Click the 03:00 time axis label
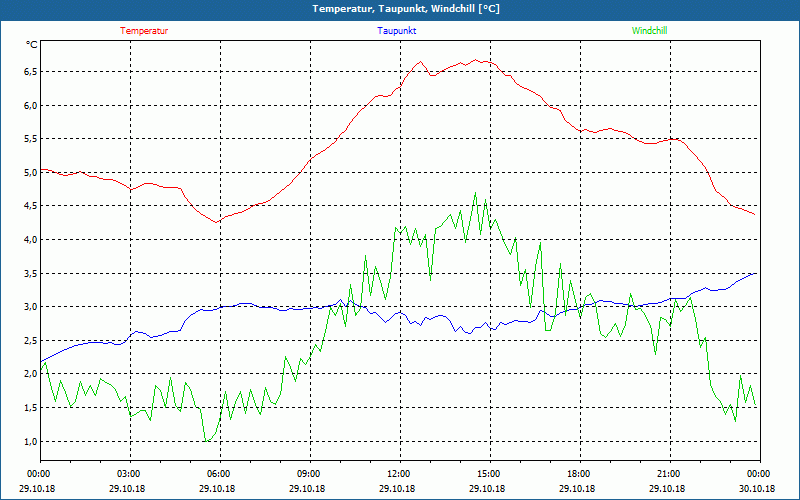Image resolution: width=800 pixels, height=500 pixels. (130, 474)
